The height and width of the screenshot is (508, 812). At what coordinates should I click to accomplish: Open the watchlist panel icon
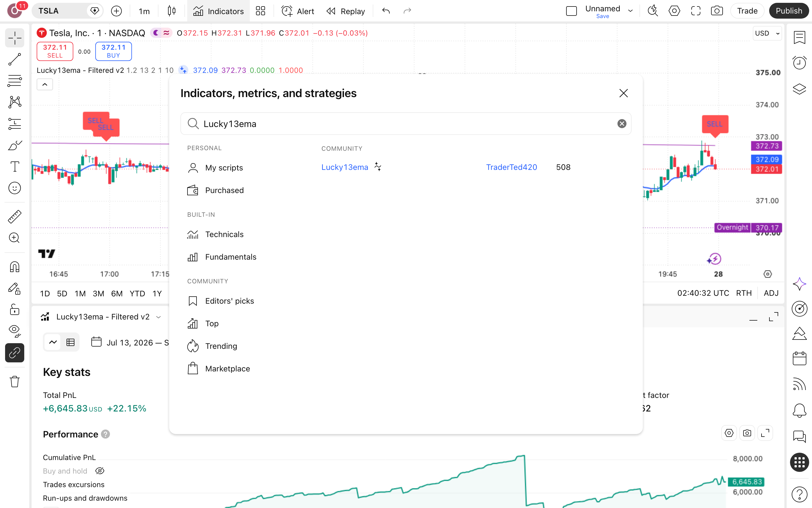(x=800, y=38)
